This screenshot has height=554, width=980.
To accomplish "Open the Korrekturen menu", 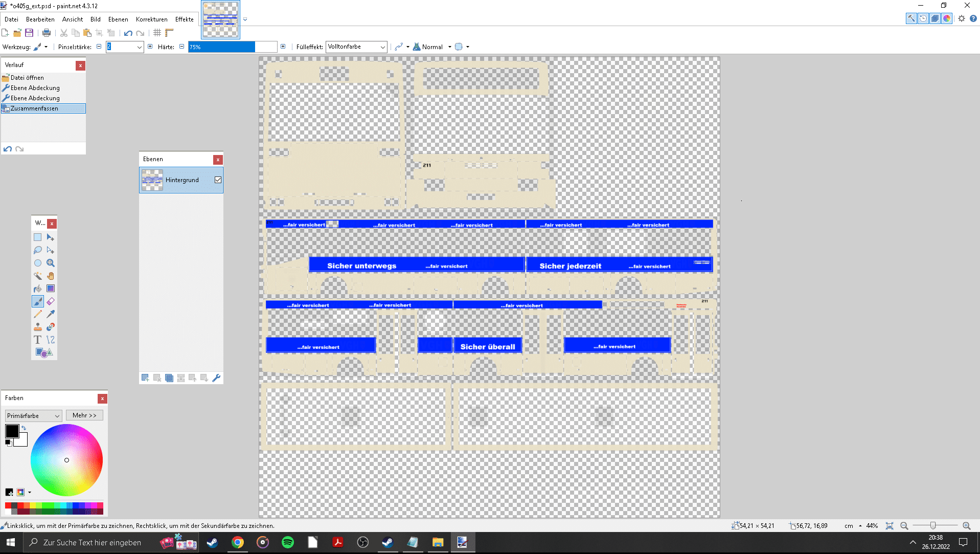I will pyautogui.click(x=151, y=19).
